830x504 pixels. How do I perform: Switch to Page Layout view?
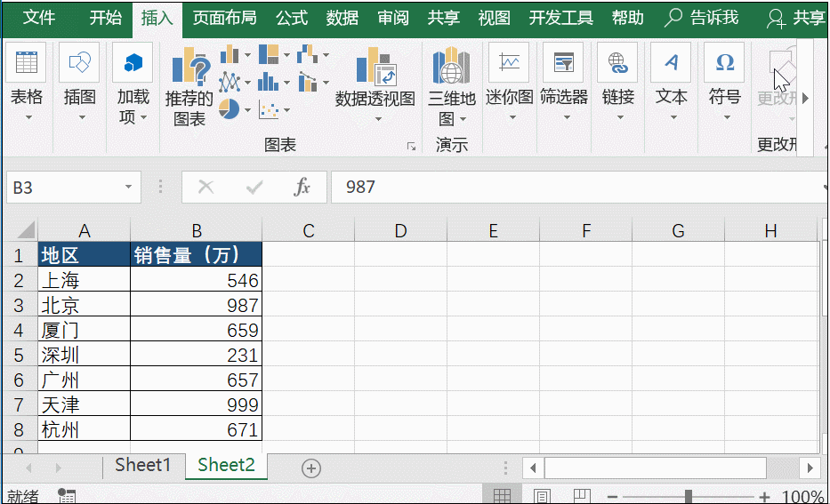coord(542,496)
